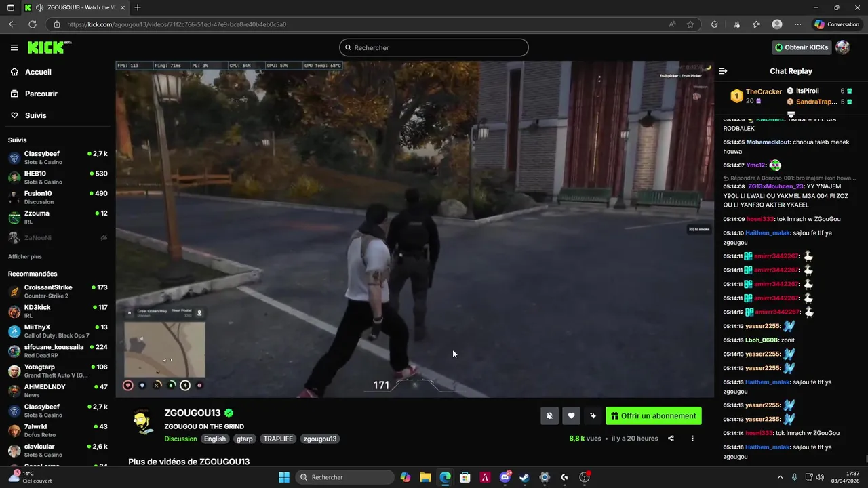Open Accueil from the sidebar

point(38,72)
